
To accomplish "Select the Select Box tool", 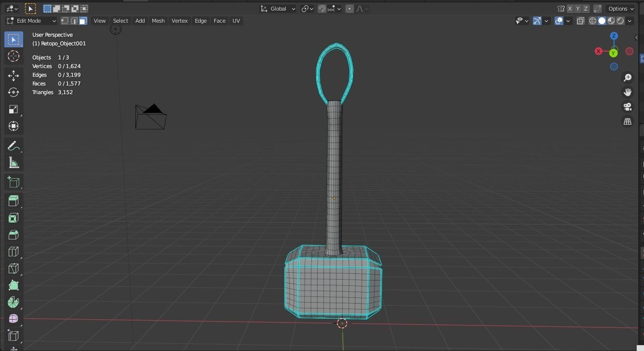I will click(14, 39).
